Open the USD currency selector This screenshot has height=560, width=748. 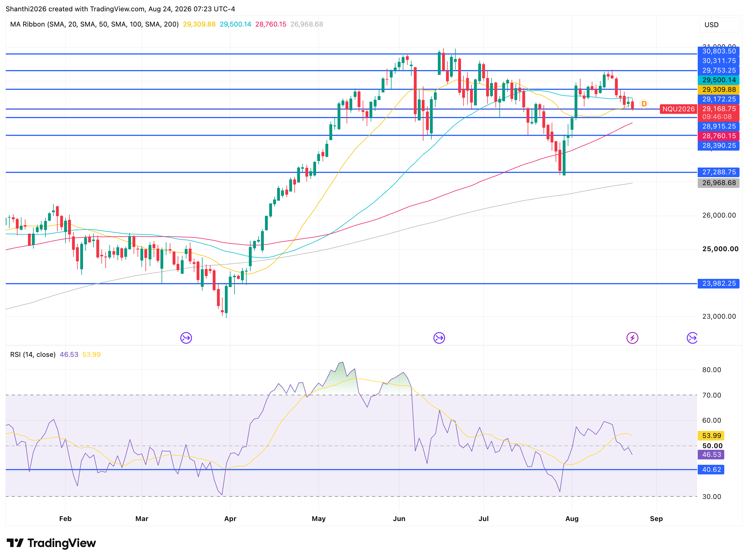[719, 25]
